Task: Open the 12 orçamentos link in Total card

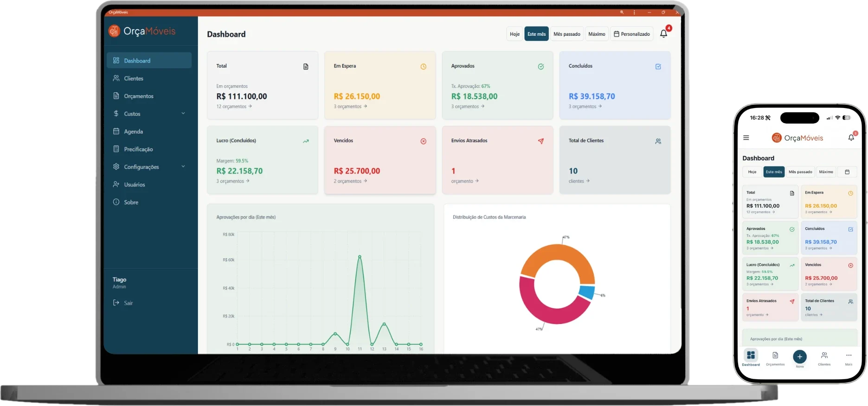Action: 234,107
